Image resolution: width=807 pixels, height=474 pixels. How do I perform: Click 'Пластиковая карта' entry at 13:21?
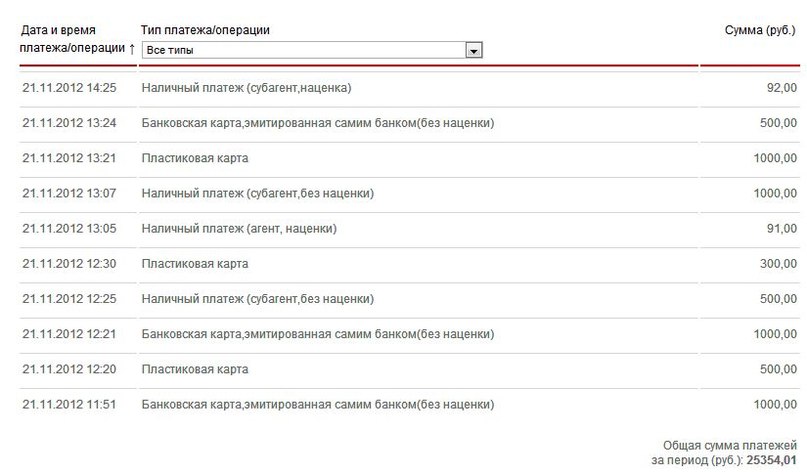pyautogui.click(x=195, y=158)
